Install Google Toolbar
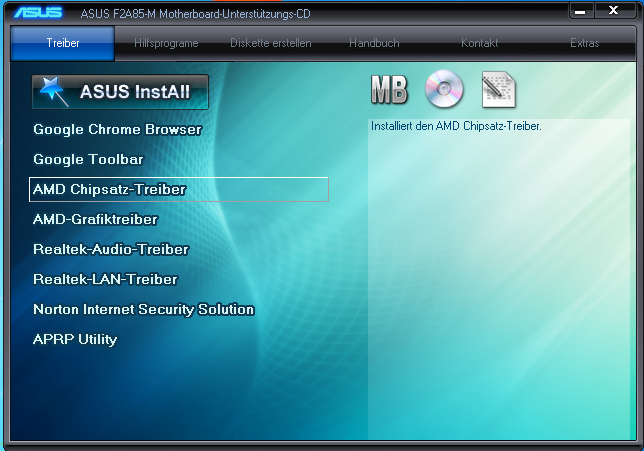644x451 pixels. click(x=88, y=159)
